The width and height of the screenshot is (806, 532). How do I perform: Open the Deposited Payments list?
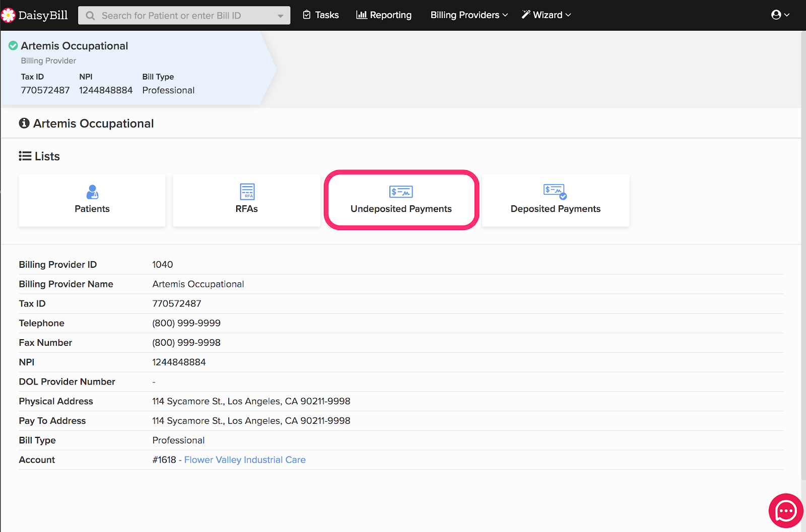pos(556,200)
